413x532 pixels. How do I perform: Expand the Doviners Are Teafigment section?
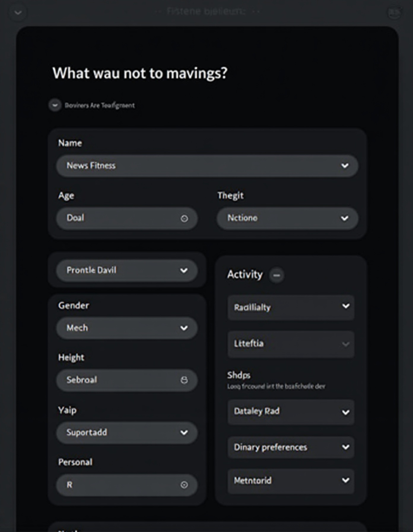pyautogui.click(x=55, y=105)
